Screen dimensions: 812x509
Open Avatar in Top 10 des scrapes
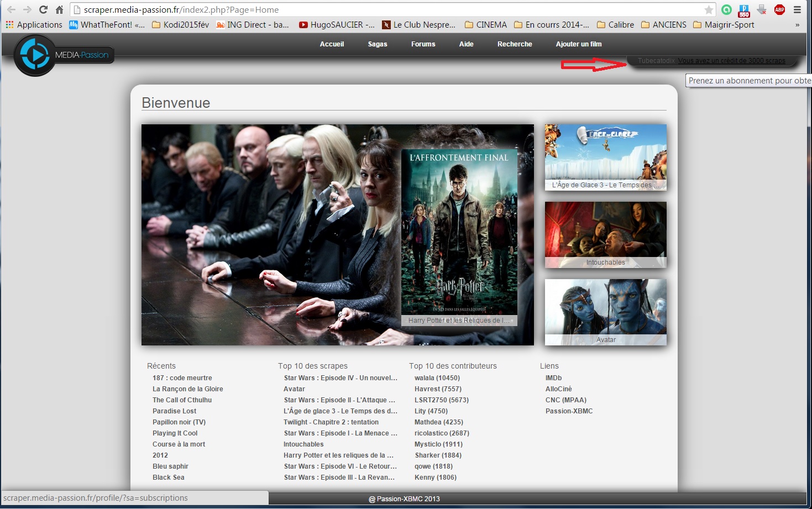[x=294, y=389]
